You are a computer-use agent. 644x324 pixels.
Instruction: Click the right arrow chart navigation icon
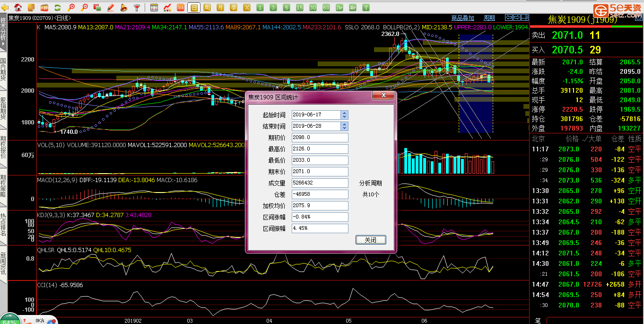click(516, 18)
